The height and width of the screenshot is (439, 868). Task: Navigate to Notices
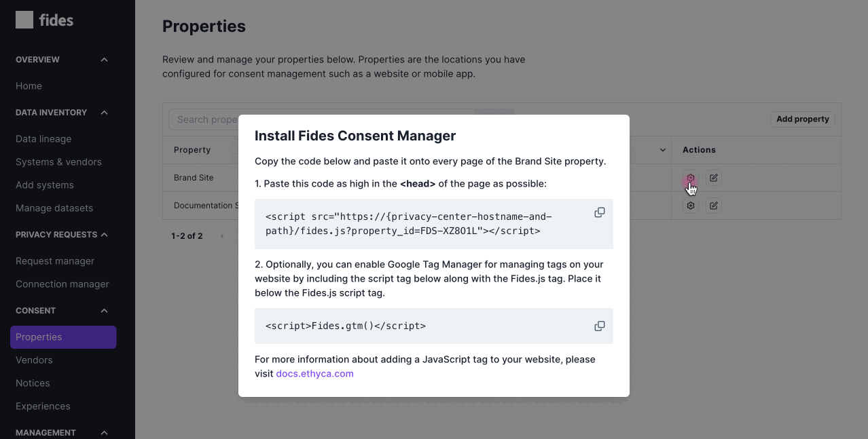point(33,383)
